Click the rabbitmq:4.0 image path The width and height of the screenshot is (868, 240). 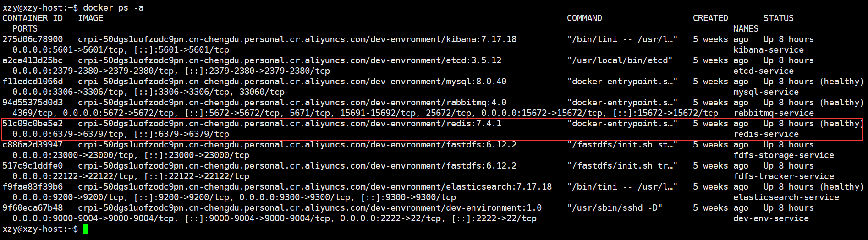[292, 103]
